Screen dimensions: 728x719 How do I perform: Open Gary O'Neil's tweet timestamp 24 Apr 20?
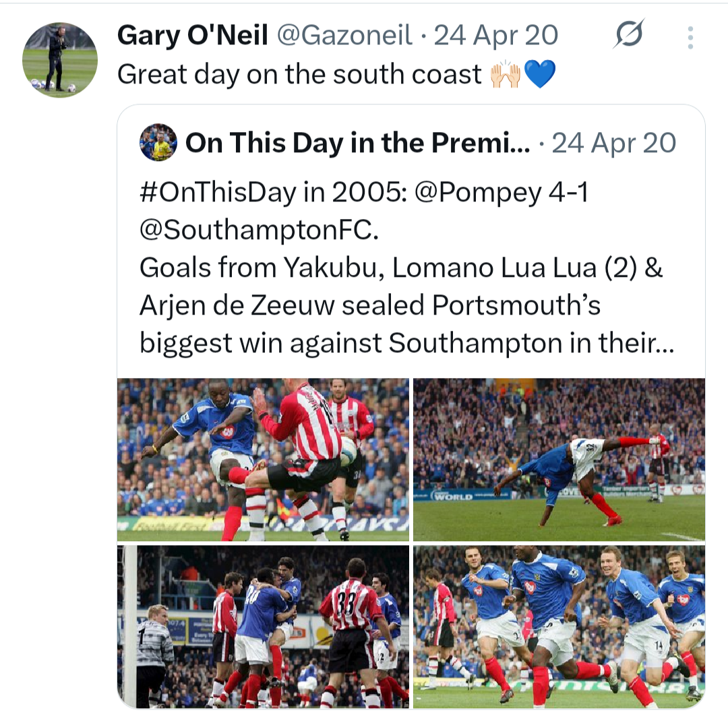click(495, 36)
